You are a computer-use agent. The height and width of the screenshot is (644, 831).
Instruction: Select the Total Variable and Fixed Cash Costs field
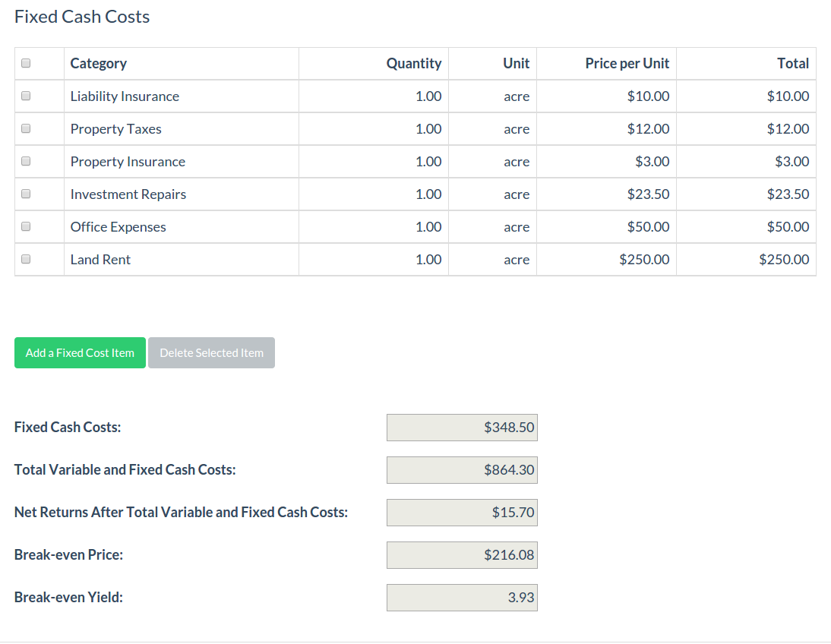pos(462,470)
